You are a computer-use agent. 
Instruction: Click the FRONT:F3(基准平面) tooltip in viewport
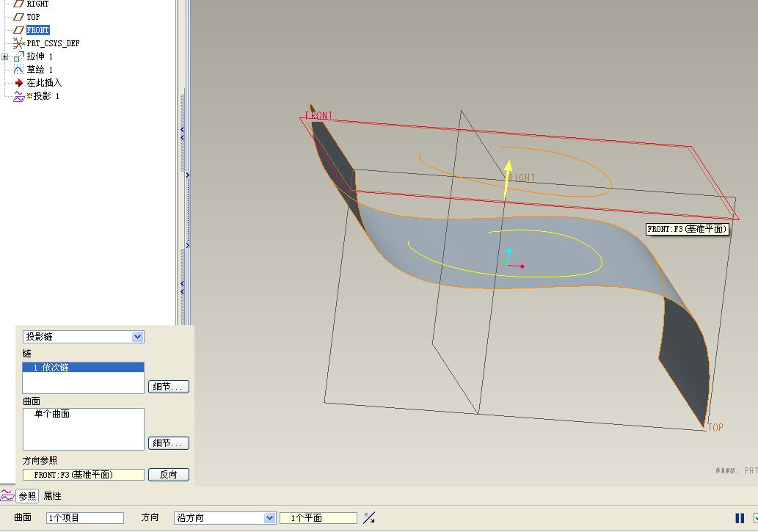(x=687, y=229)
